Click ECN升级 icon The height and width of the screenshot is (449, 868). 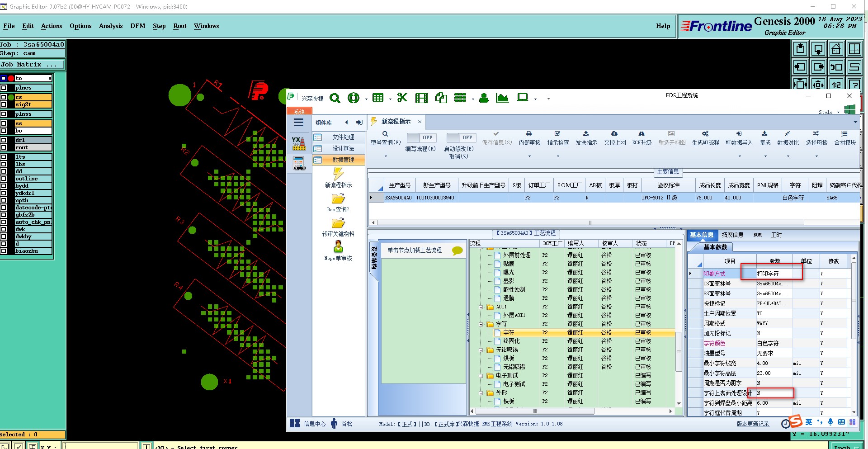(641, 134)
